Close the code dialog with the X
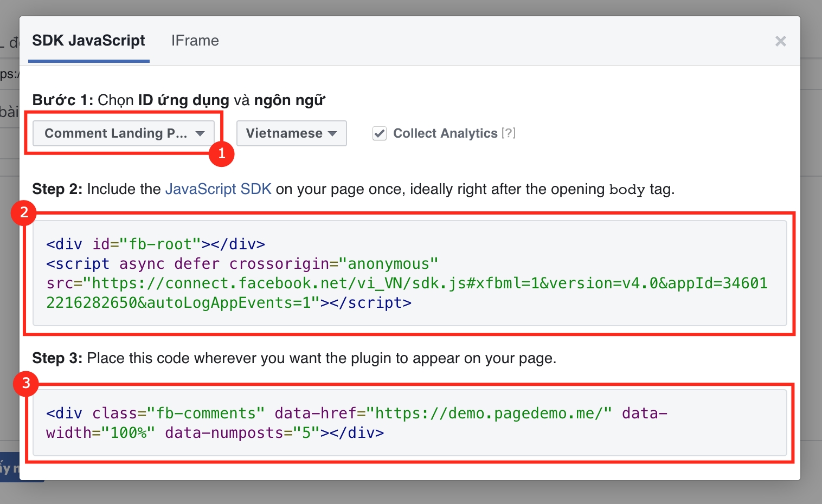This screenshot has height=504, width=822. coord(780,41)
